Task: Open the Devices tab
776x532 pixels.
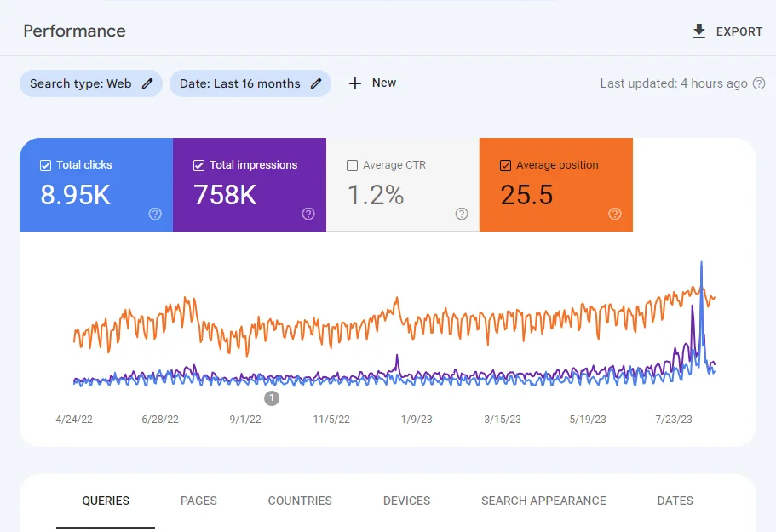Action: click(x=407, y=501)
